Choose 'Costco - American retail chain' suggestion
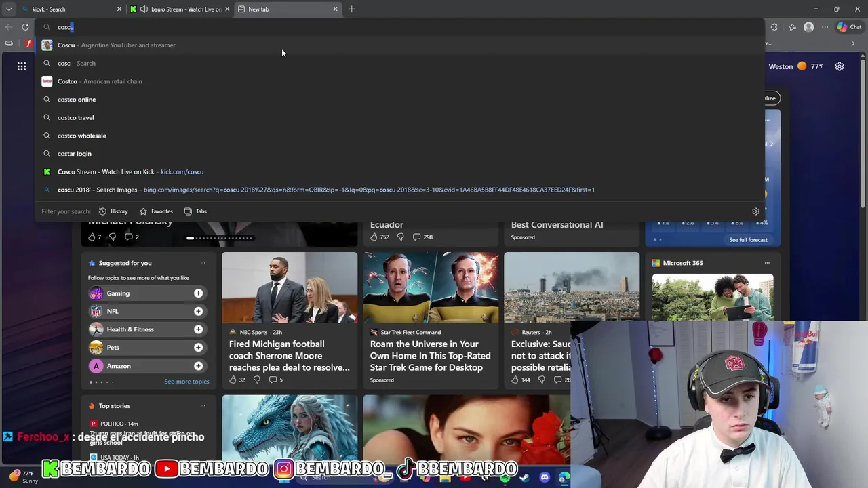This screenshot has height=488, width=868. (400, 81)
